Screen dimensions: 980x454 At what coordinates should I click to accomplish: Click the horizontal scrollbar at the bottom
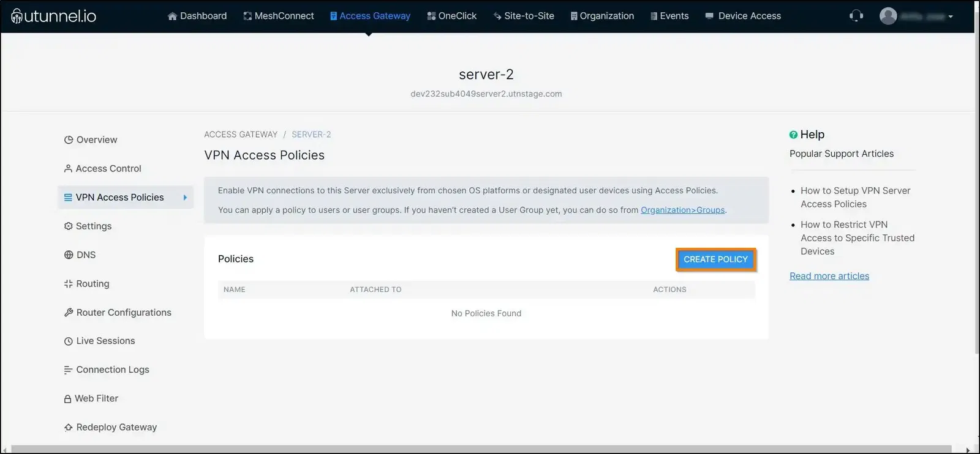tap(481, 450)
